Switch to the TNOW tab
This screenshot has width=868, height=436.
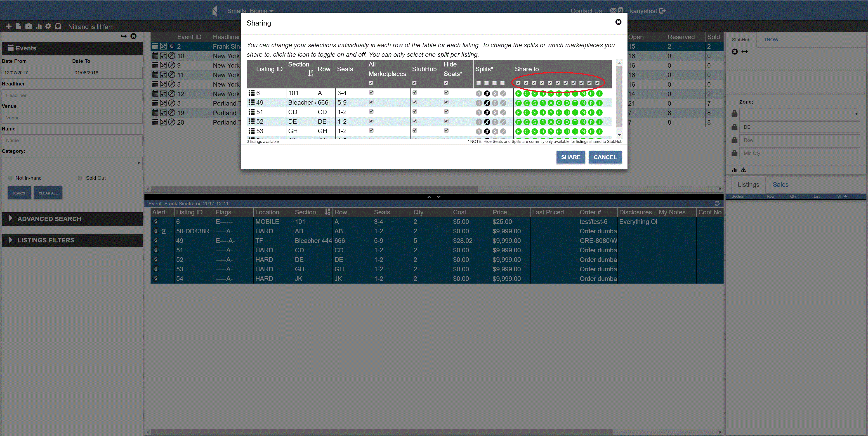(x=771, y=39)
